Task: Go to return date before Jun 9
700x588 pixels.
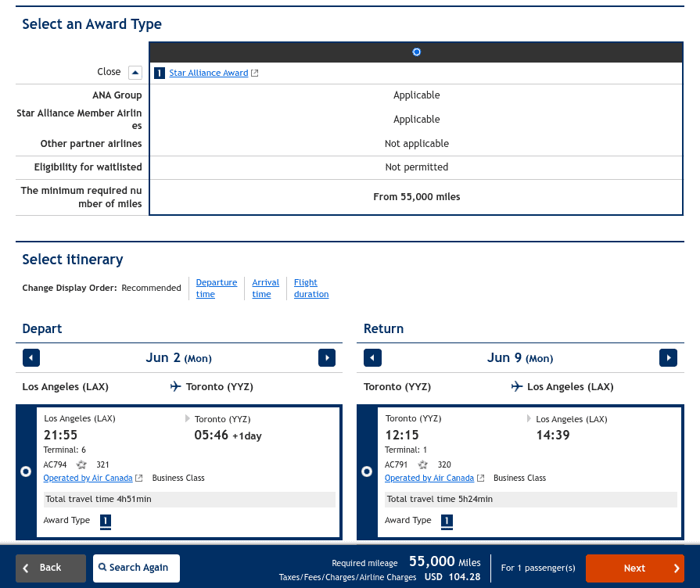Action: click(372, 357)
